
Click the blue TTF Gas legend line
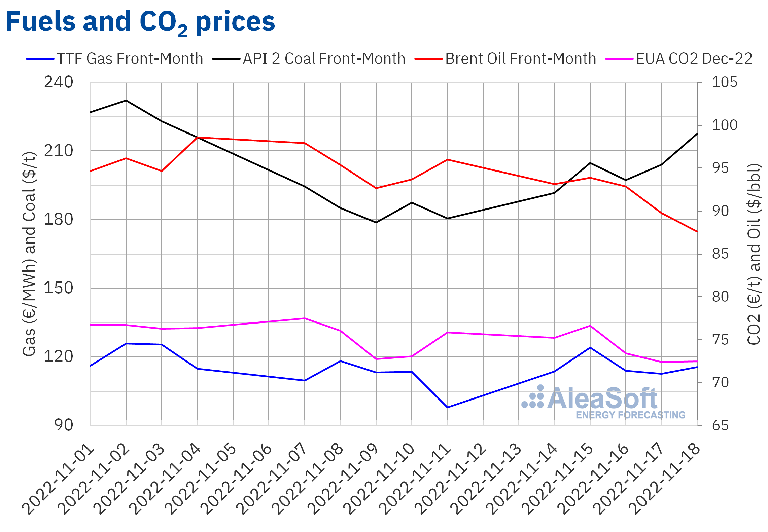tap(40, 59)
